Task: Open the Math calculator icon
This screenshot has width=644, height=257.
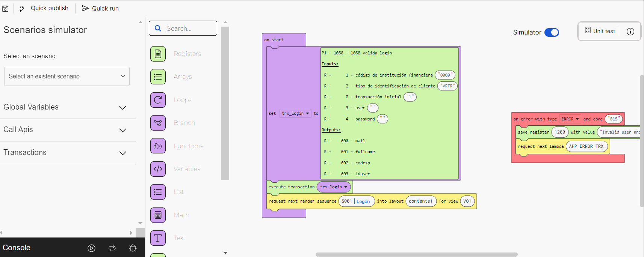Action: (x=158, y=215)
